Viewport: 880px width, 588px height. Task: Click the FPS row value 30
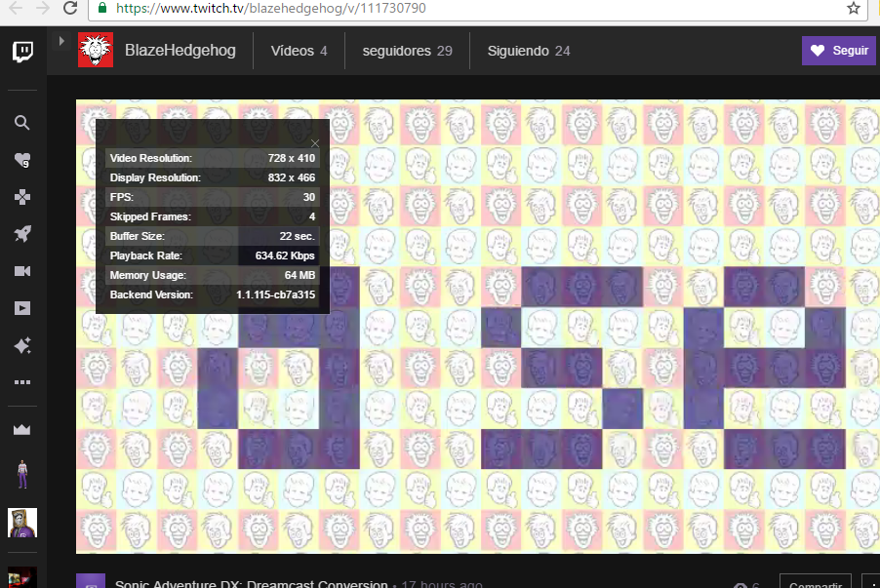click(x=309, y=198)
